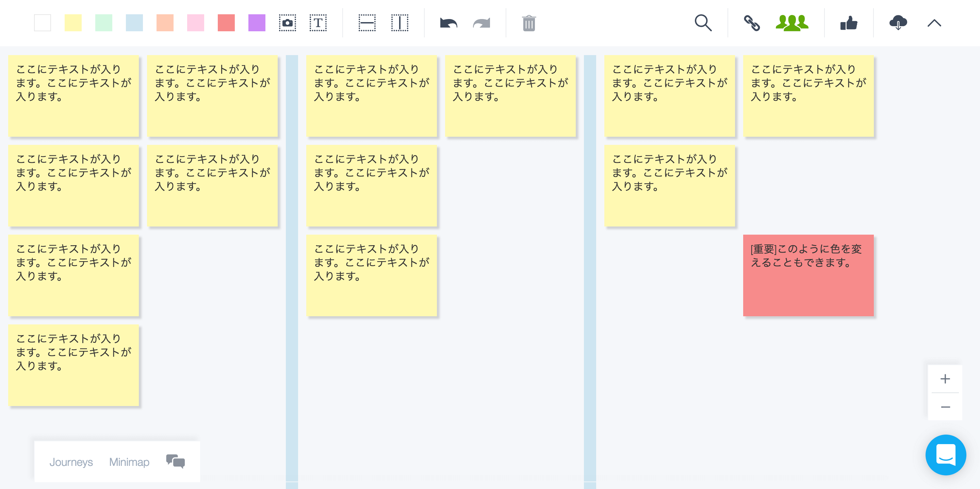Switch to the Journeys tab
The height and width of the screenshot is (489, 980).
(x=71, y=461)
